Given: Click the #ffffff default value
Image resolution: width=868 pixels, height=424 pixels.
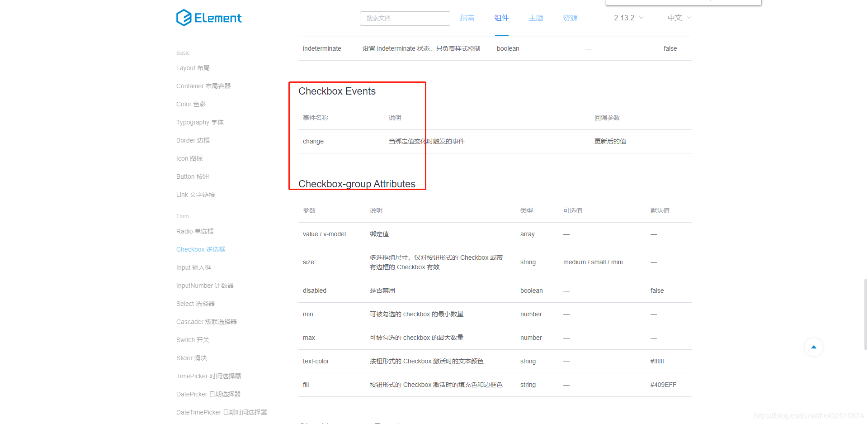Looking at the screenshot, I should coord(657,361).
